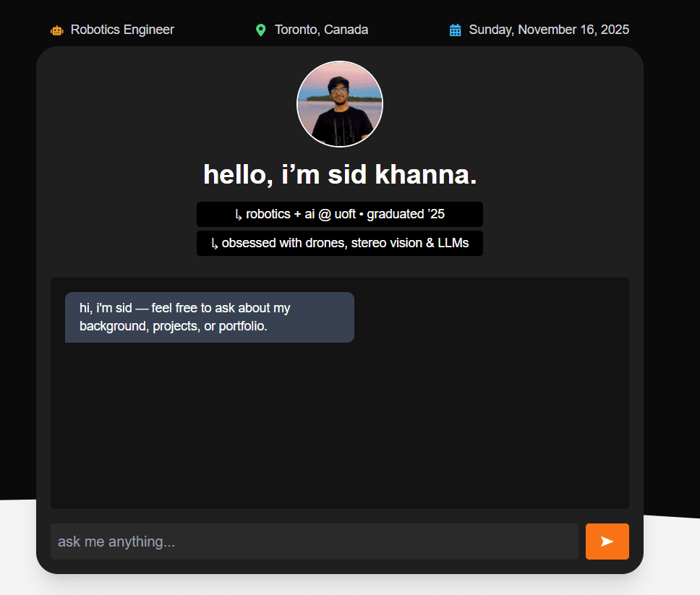Screen dimensions: 700x595
Task: Click the 'hello, i'm sid khanna' heading
Action: point(340,174)
